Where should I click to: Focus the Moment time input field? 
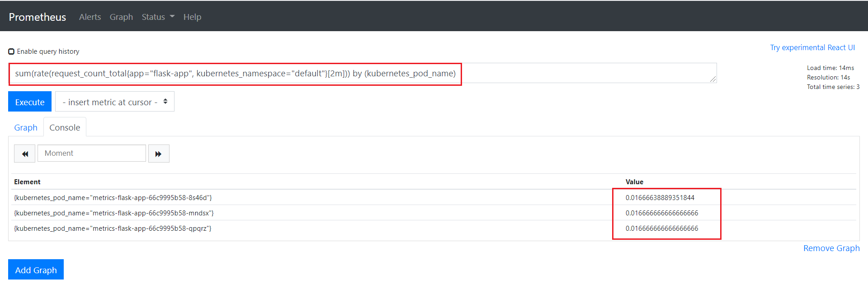(92, 154)
